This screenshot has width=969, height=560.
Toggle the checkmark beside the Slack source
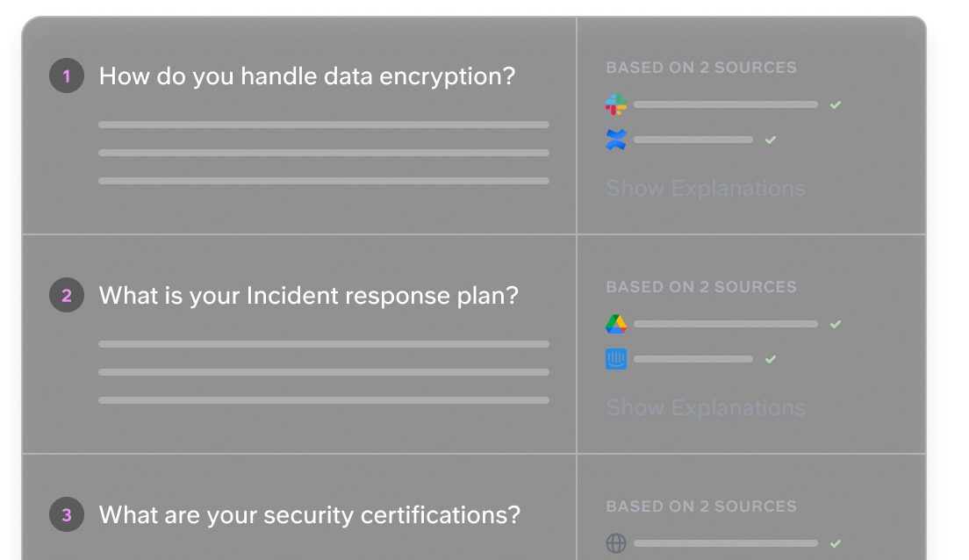[836, 105]
